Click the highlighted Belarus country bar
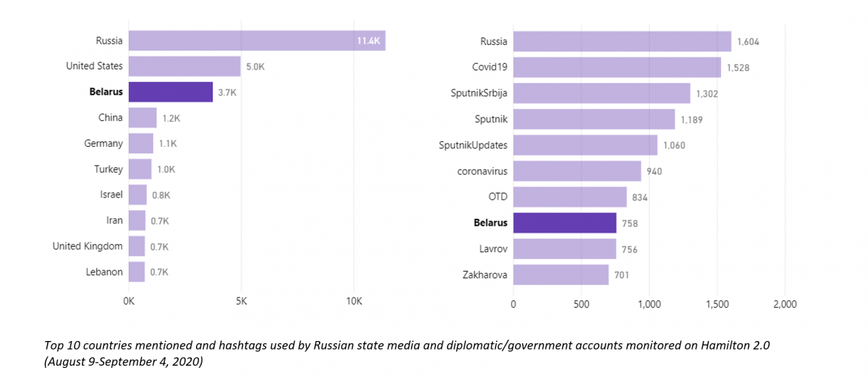 [171, 92]
